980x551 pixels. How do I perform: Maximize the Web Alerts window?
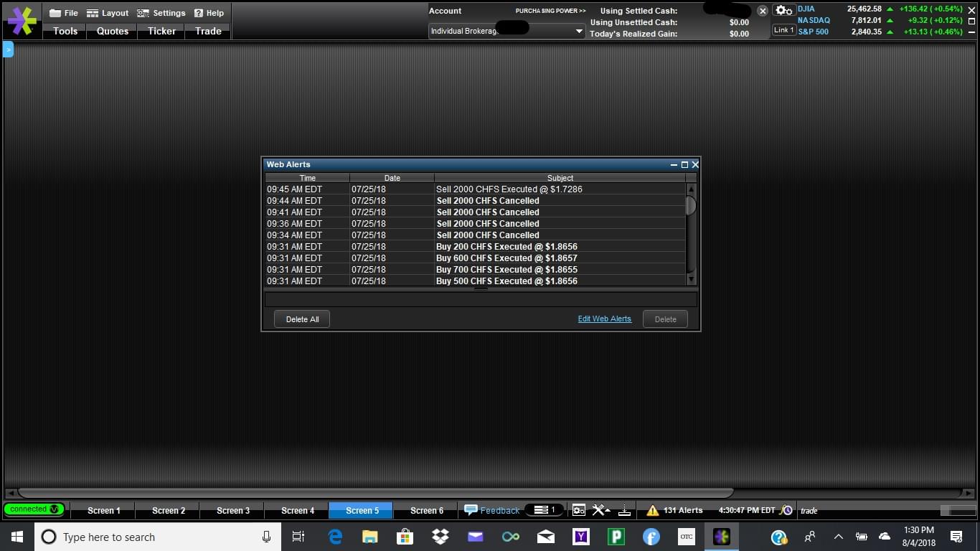[x=684, y=165]
